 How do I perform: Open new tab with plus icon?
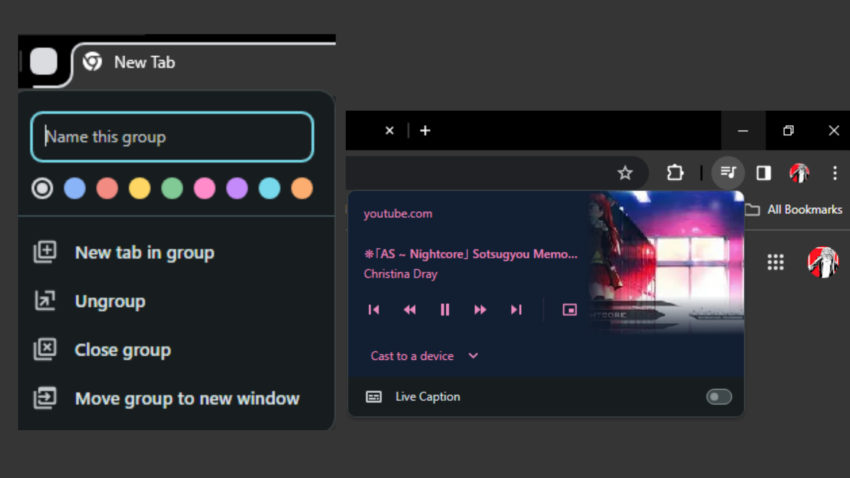(x=425, y=131)
